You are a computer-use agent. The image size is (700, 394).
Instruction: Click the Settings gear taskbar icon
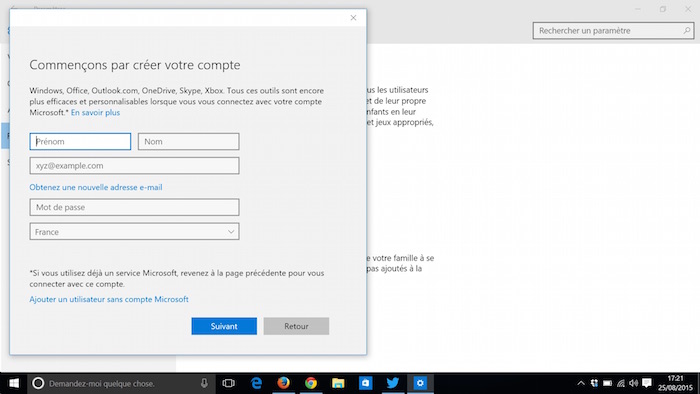pyautogui.click(x=420, y=383)
